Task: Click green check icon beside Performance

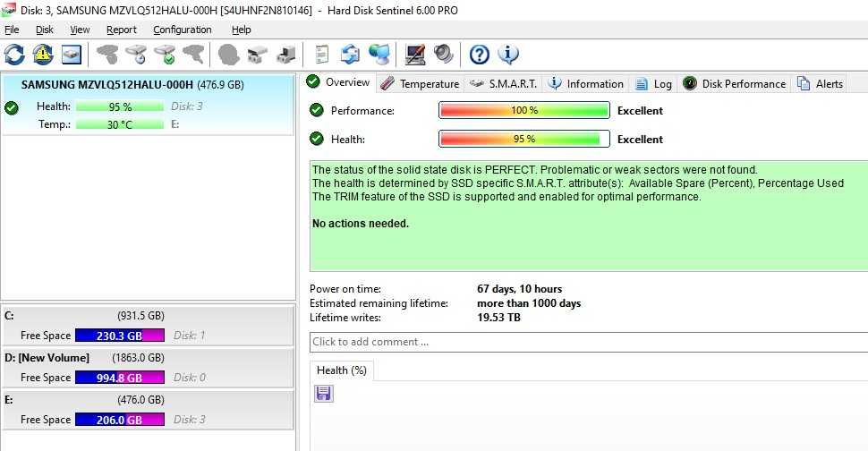Action: tap(317, 110)
